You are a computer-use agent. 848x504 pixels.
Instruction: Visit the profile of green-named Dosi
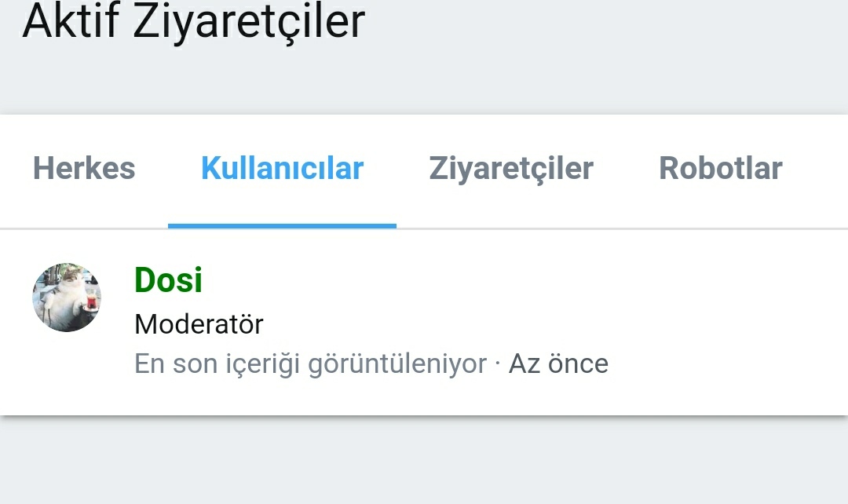pos(168,280)
